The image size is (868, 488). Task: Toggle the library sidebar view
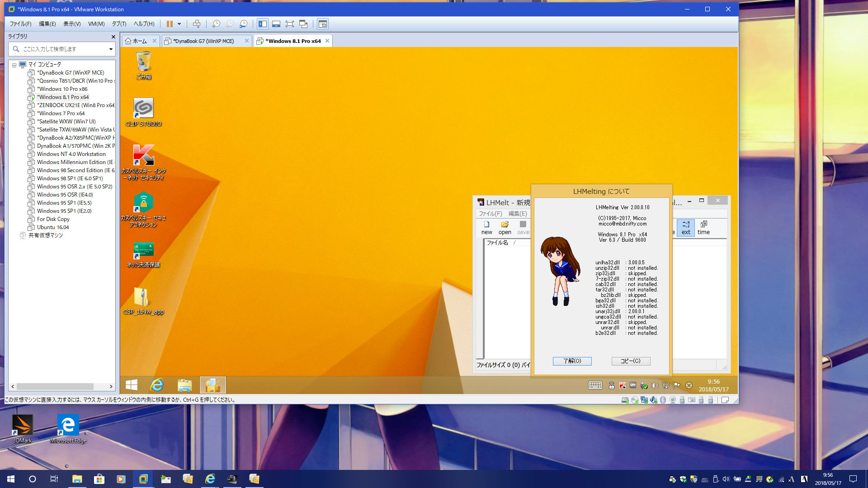point(263,24)
